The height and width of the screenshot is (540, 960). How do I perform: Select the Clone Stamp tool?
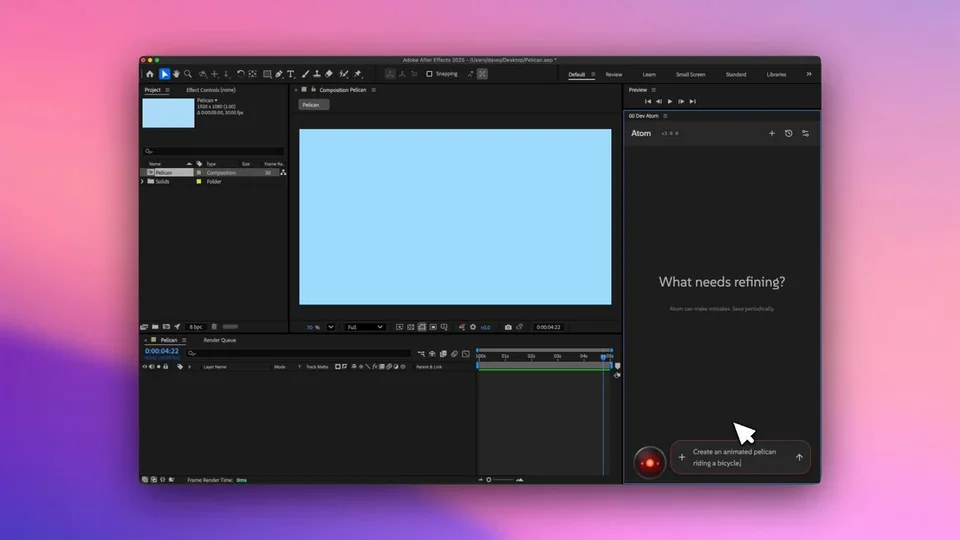coord(317,74)
